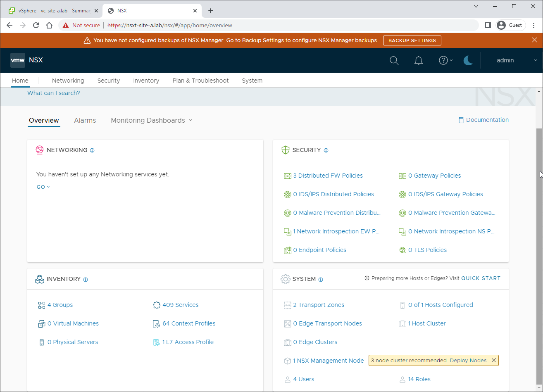The height and width of the screenshot is (392, 543).
Task: Open the Inventory menu
Action: point(146,81)
